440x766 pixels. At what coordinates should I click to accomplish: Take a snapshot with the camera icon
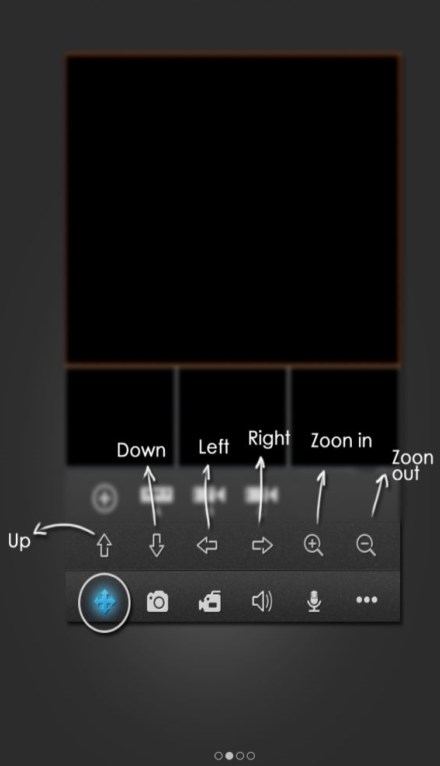point(157,601)
